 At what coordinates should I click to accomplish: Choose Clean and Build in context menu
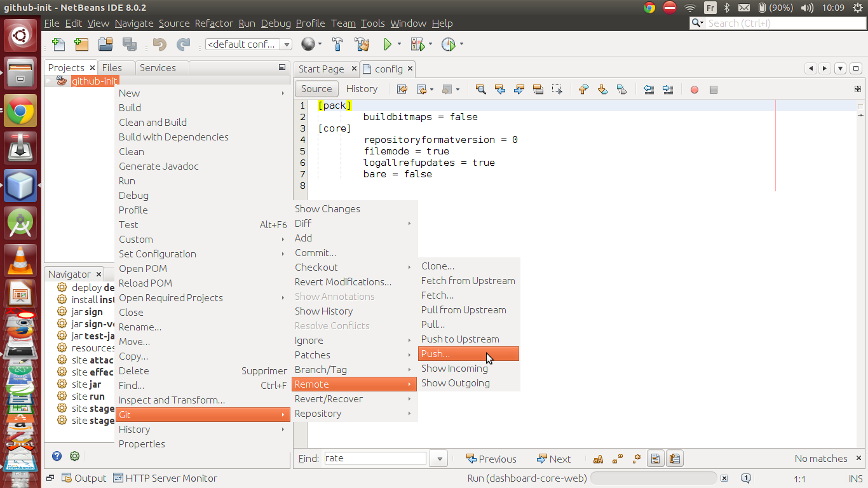[202, 123]
